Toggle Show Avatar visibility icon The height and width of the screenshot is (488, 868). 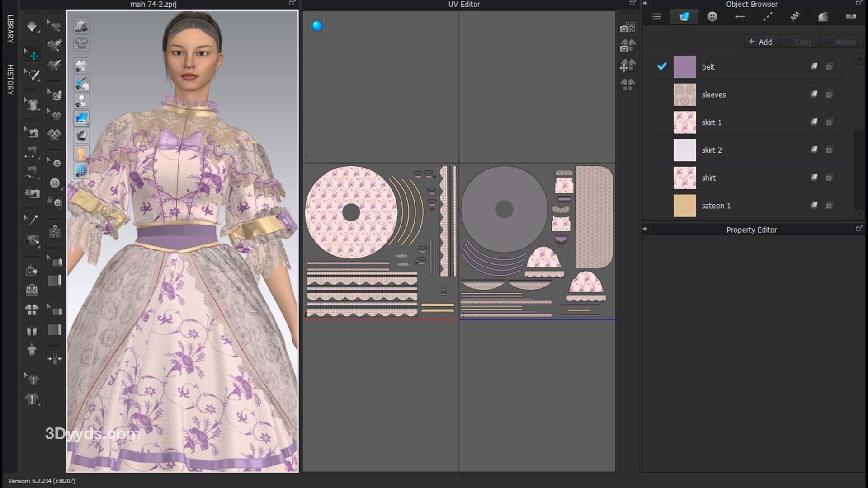point(81,101)
